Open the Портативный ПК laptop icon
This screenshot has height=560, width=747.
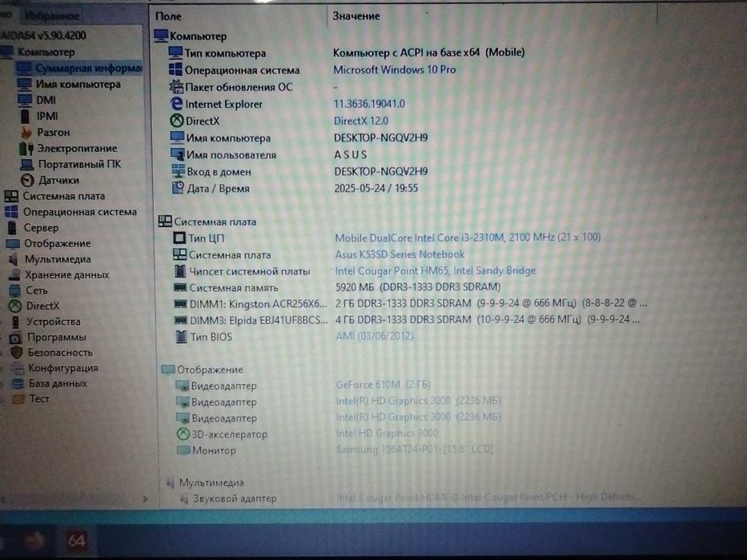(x=27, y=164)
